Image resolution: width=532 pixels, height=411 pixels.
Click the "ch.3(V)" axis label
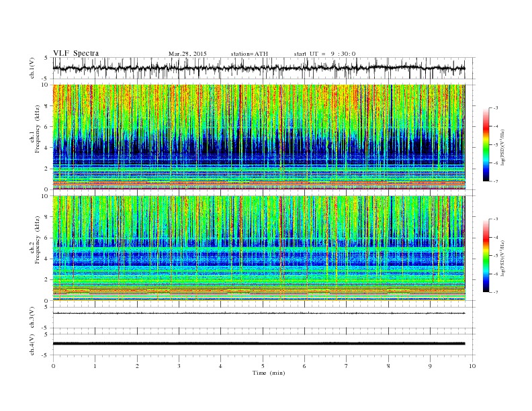click(32, 318)
